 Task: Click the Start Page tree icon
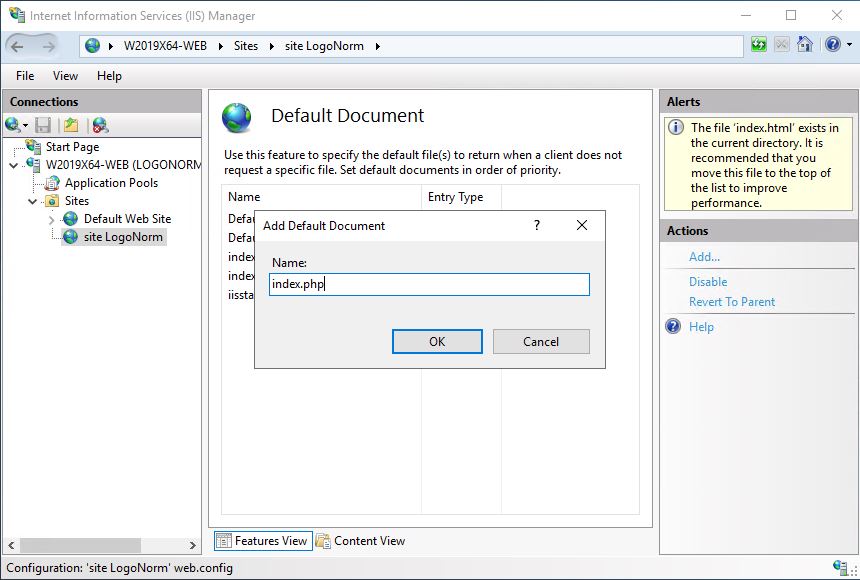coord(33,147)
